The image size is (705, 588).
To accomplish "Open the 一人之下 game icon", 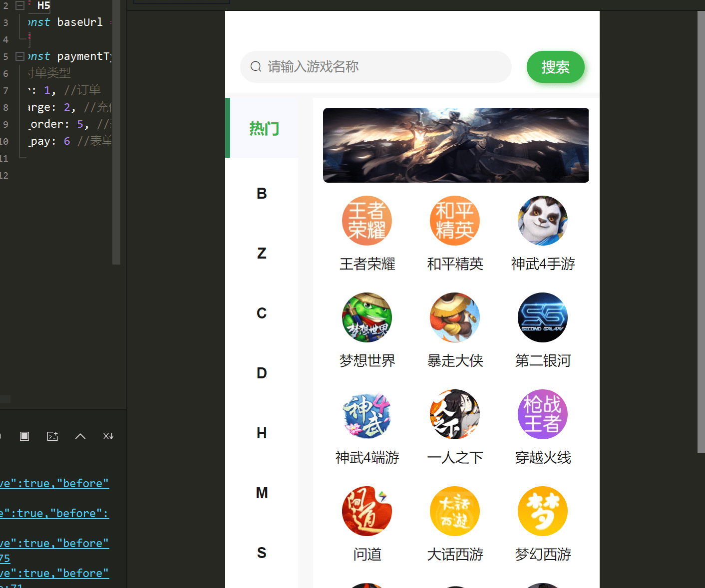I will [x=455, y=414].
